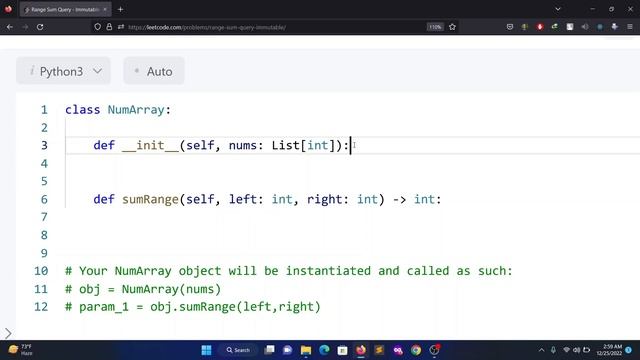Click the sumRange method name
This screenshot has height=360, width=640.
[150, 199]
